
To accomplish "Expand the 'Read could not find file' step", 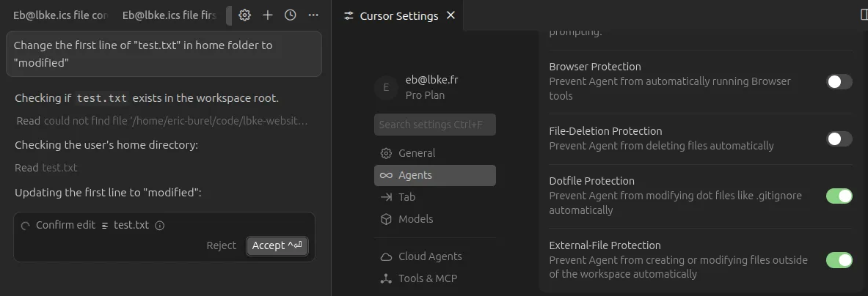I will (161, 121).
